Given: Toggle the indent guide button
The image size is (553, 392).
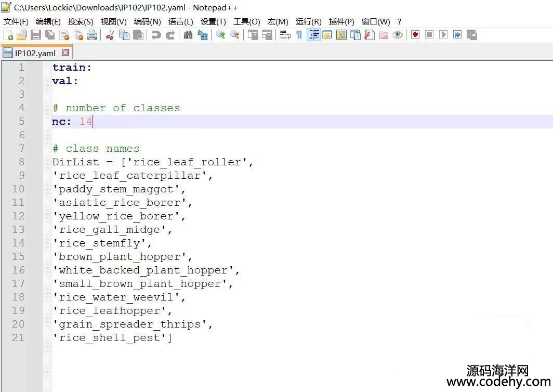Looking at the screenshot, I should pyautogui.click(x=313, y=35).
